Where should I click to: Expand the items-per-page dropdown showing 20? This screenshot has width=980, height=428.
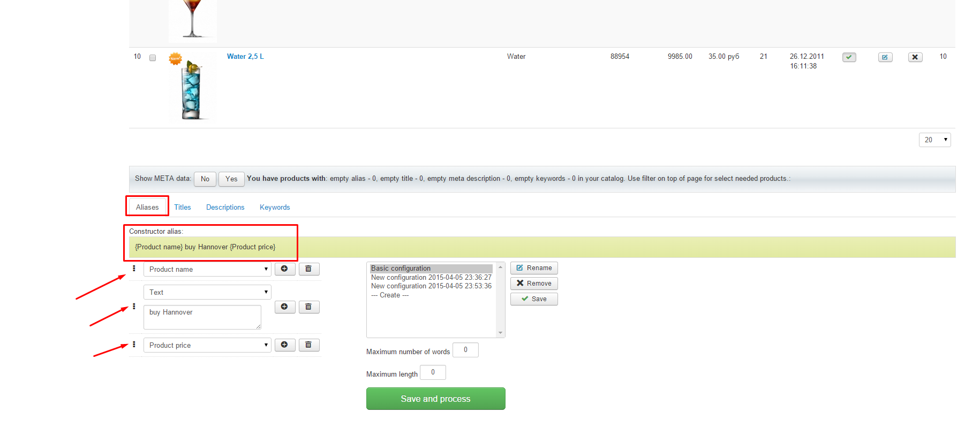[934, 140]
